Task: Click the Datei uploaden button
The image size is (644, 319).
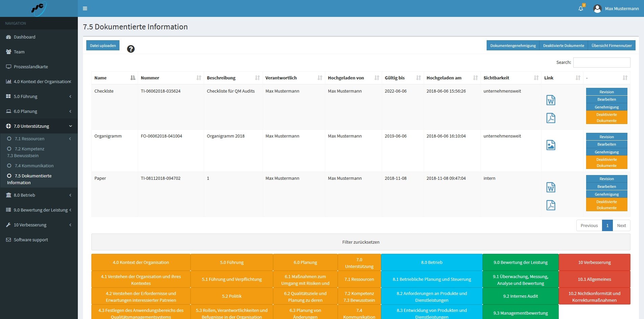Action: click(x=103, y=46)
